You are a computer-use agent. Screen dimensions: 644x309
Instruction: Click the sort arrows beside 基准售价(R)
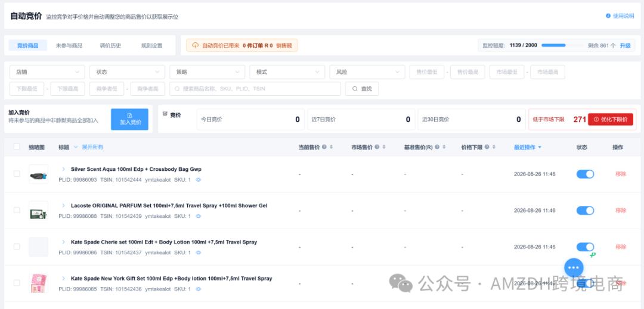point(444,147)
